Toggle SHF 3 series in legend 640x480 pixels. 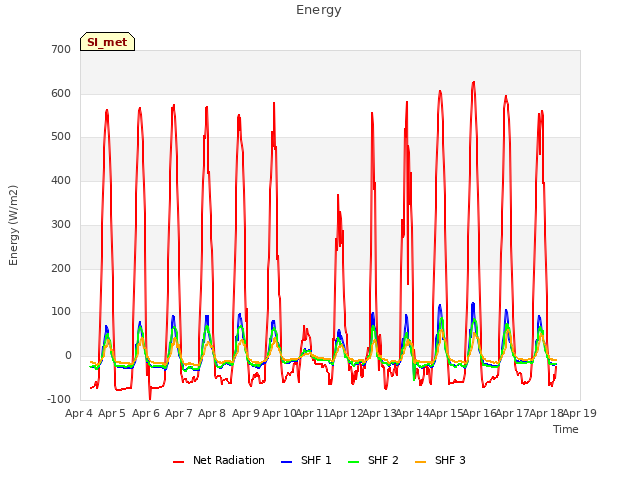(x=440, y=460)
